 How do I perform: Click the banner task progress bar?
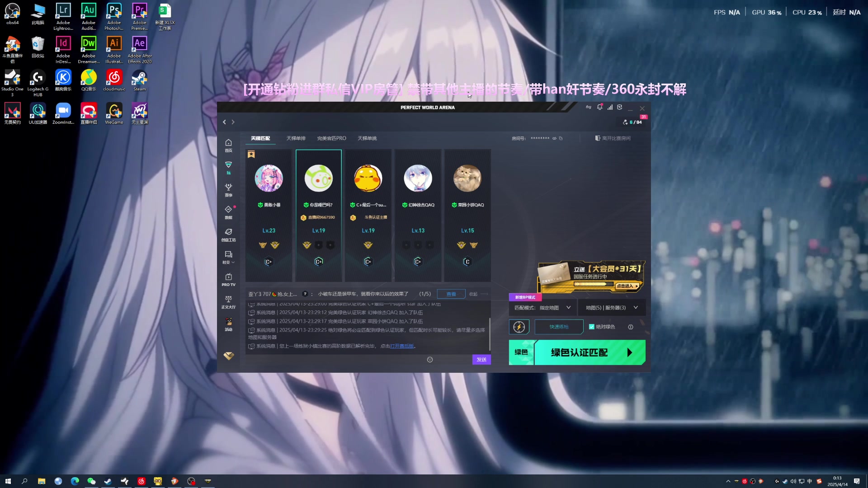[594, 284]
